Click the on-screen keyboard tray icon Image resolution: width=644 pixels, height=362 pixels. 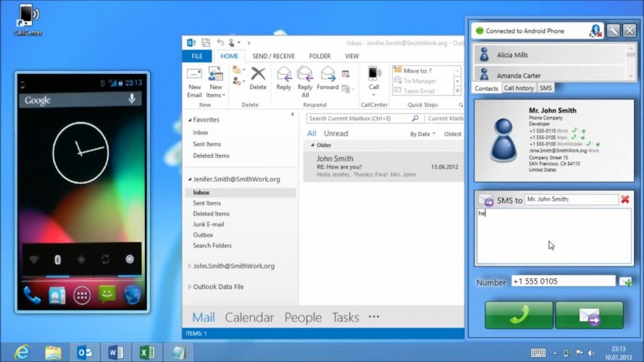click(538, 353)
